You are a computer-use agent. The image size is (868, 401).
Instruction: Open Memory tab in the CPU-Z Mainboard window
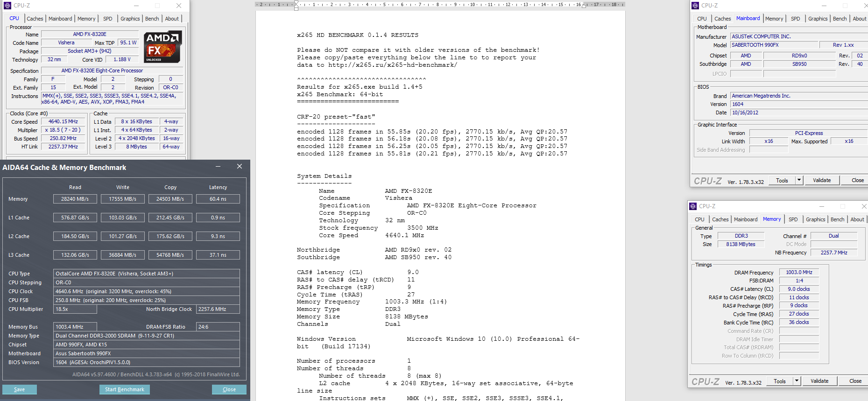click(x=774, y=19)
